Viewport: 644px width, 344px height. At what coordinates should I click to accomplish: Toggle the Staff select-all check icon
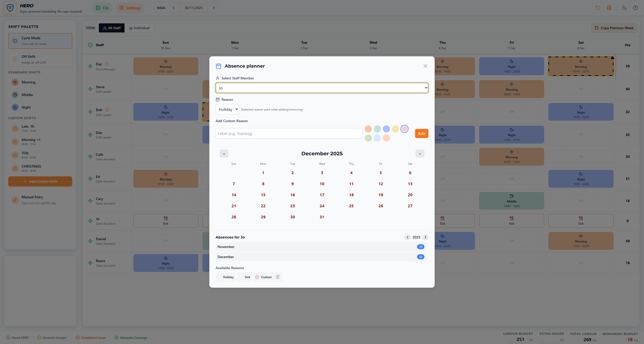point(90,45)
